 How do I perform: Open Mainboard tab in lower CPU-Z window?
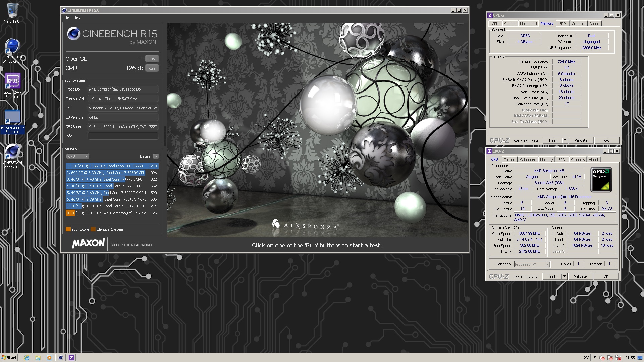coord(528,160)
